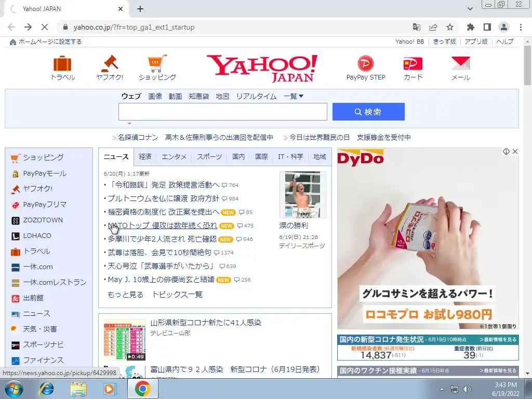Show hidden system tray icons arrow
532x399 pixels.
[x=442, y=389]
